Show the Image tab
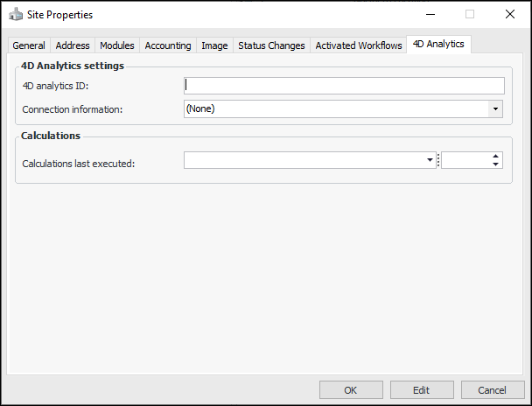The height and width of the screenshot is (406, 532). (x=214, y=45)
